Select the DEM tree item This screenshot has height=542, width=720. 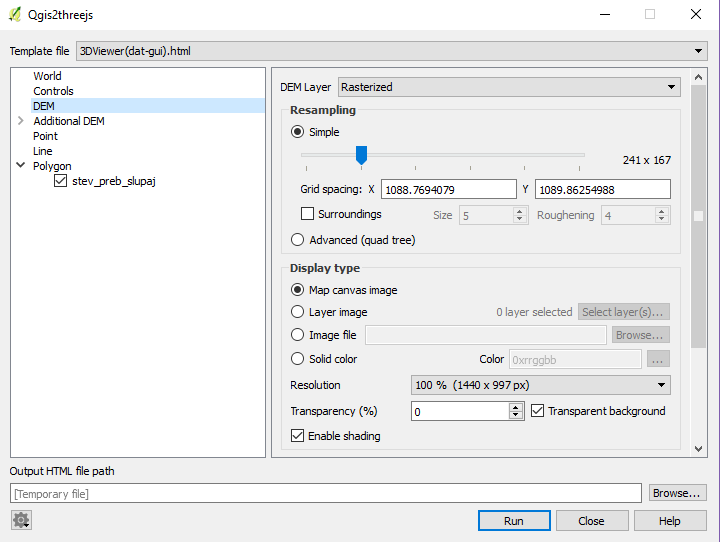(x=44, y=106)
